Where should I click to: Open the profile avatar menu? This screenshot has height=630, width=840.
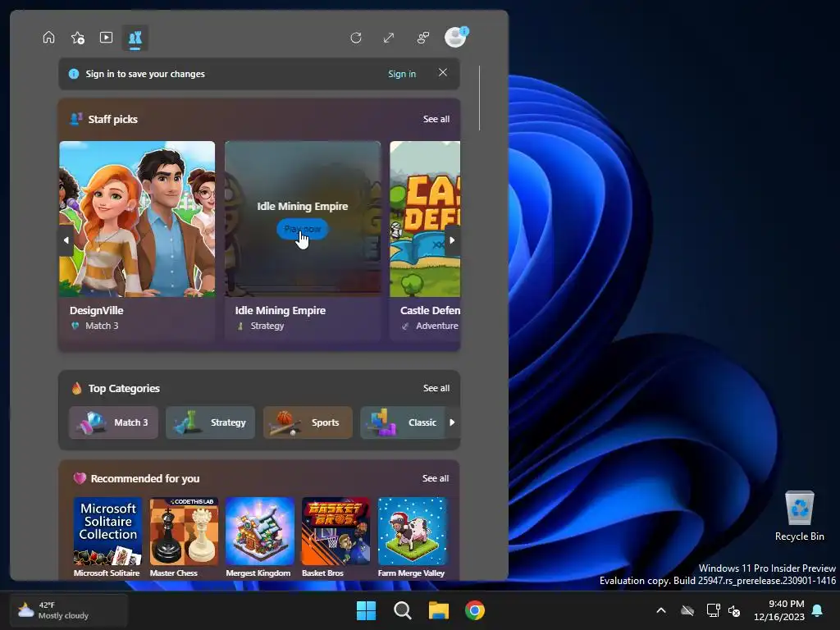coord(456,37)
